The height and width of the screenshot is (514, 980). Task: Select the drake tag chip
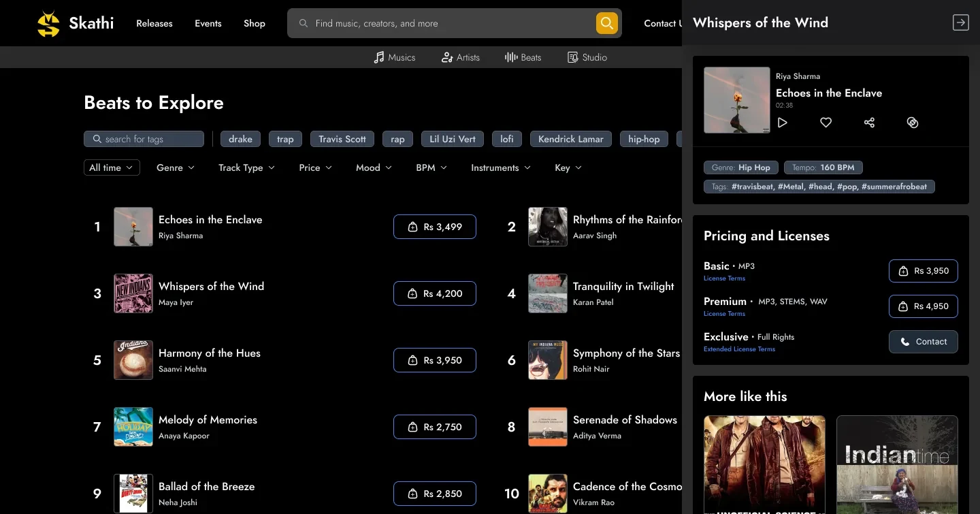pos(240,139)
